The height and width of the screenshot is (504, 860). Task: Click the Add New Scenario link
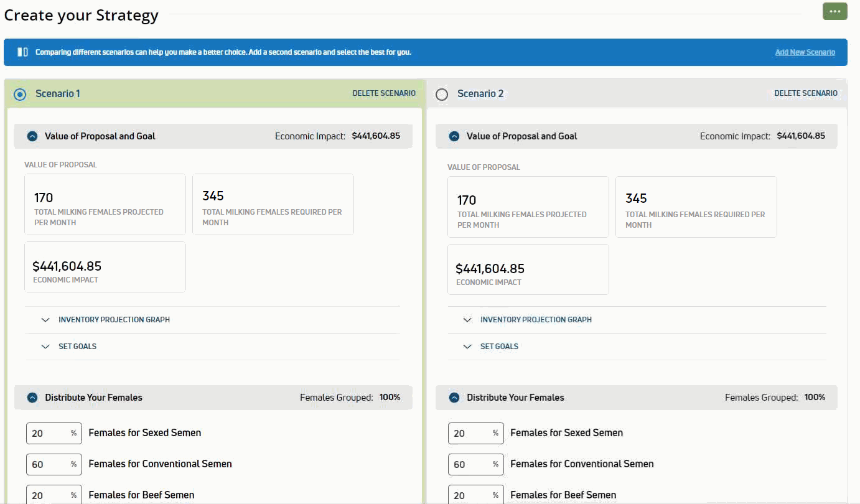[x=805, y=52]
